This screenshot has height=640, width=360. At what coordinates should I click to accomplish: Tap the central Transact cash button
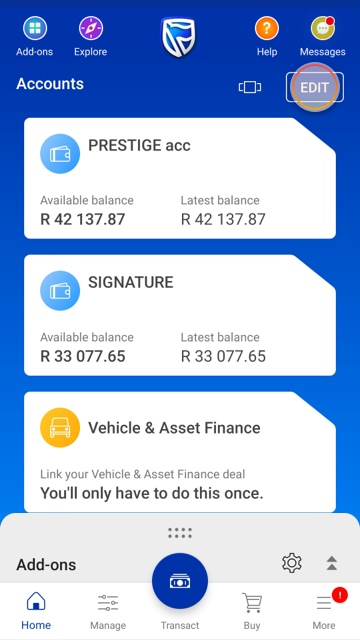tap(180, 581)
